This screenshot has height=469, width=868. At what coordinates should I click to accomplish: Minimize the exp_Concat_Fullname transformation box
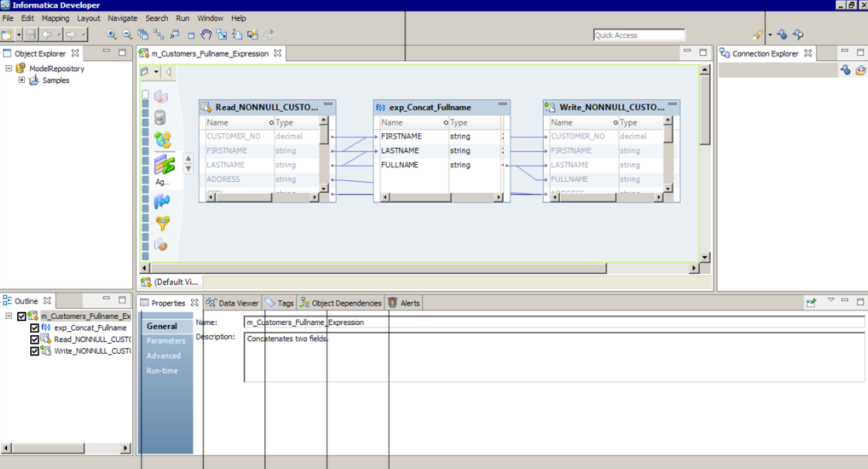[x=502, y=104]
